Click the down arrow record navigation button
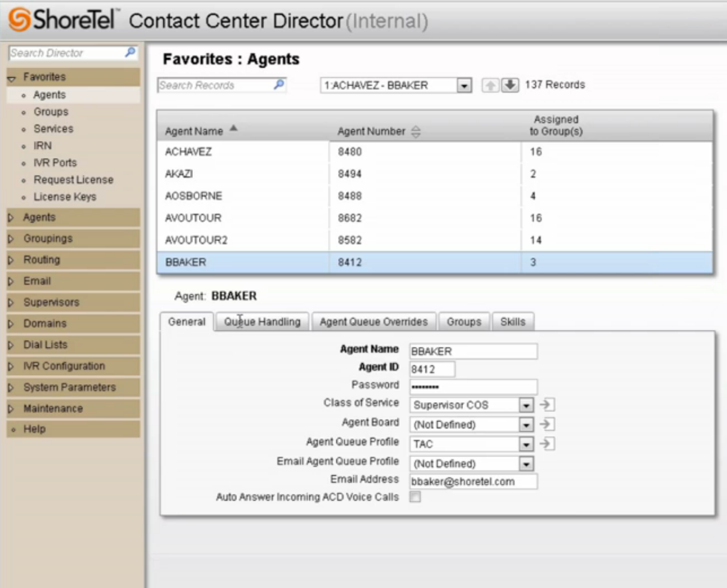Viewport: 727px width, 588px height. pyautogui.click(x=510, y=85)
